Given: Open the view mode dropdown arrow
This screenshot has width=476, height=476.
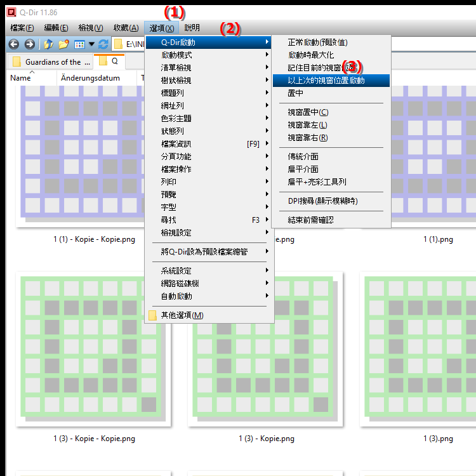Looking at the screenshot, I should pyautogui.click(x=91, y=44).
